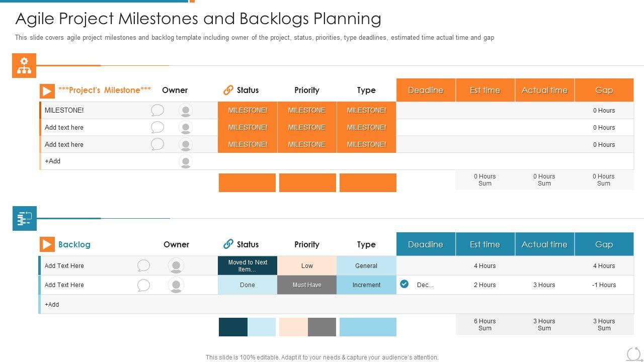The height and width of the screenshot is (362, 644).
Task: Click the refresh icon at bottom right
Action: [633, 354]
